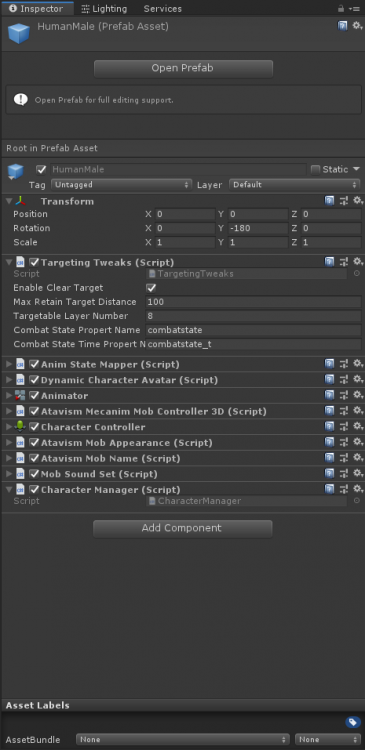Open AssetBundle variant dropdown
This screenshot has width=365, height=750.
pyautogui.click(x=328, y=739)
